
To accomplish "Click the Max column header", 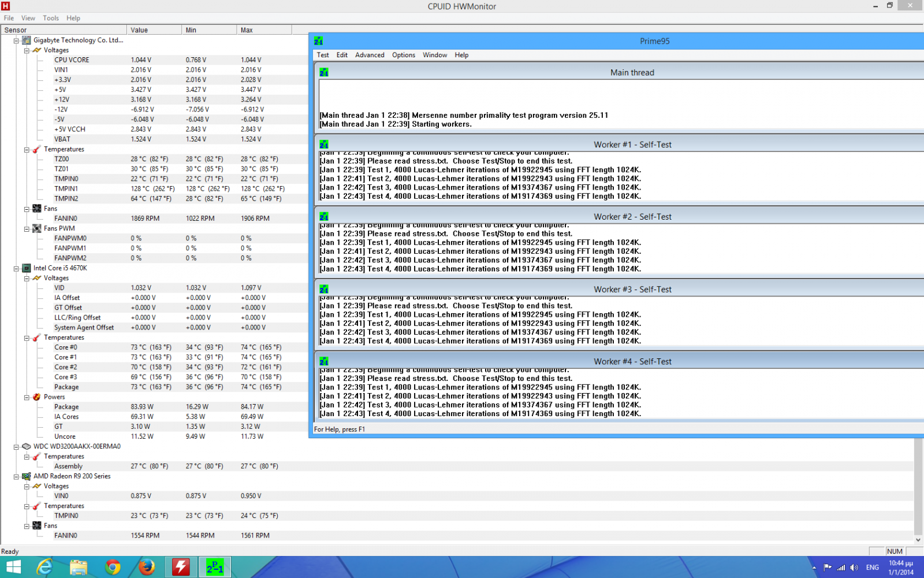I will click(x=264, y=30).
